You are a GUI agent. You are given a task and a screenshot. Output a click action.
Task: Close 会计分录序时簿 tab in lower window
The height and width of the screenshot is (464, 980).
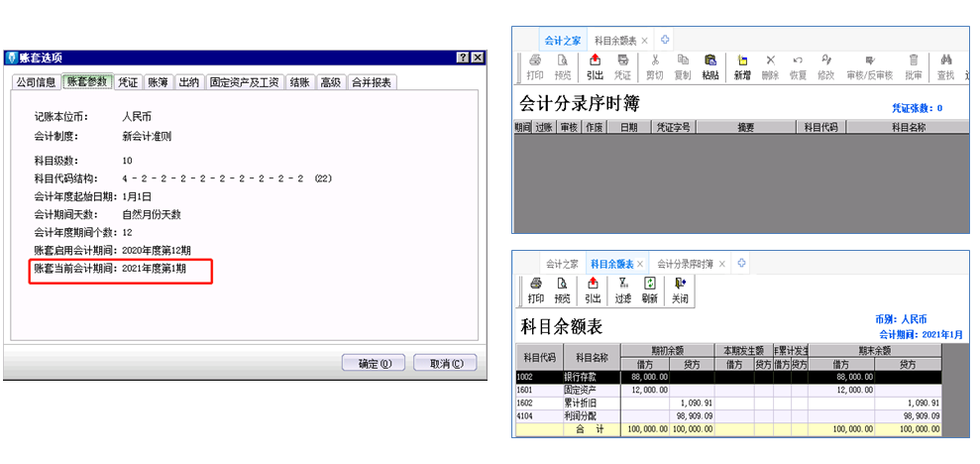tap(722, 264)
